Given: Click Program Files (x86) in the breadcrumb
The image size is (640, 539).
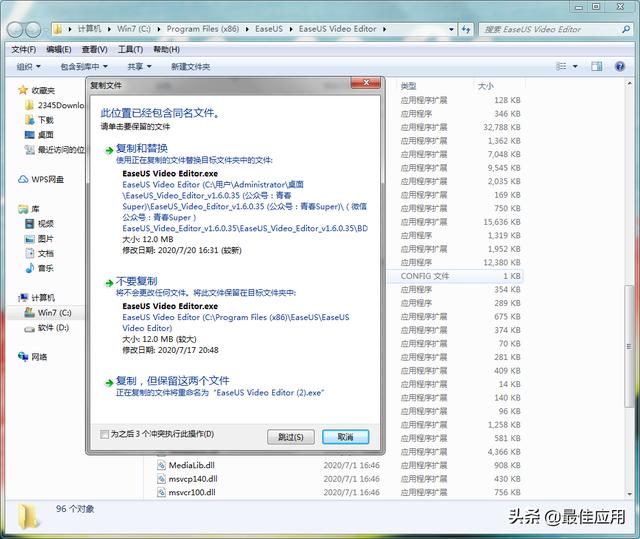Looking at the screenshot, I should point(203,29).
